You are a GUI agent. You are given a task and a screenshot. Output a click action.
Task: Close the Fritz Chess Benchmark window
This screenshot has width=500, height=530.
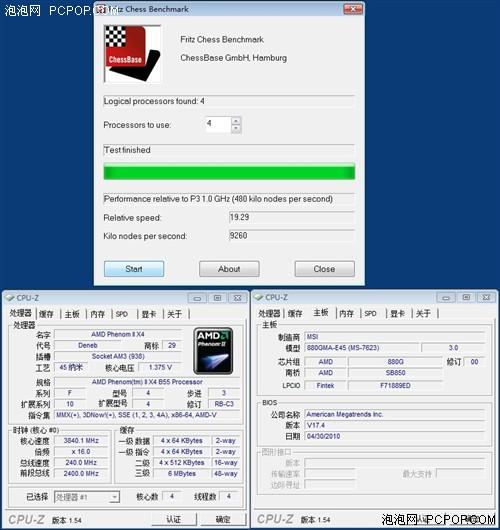353,9
